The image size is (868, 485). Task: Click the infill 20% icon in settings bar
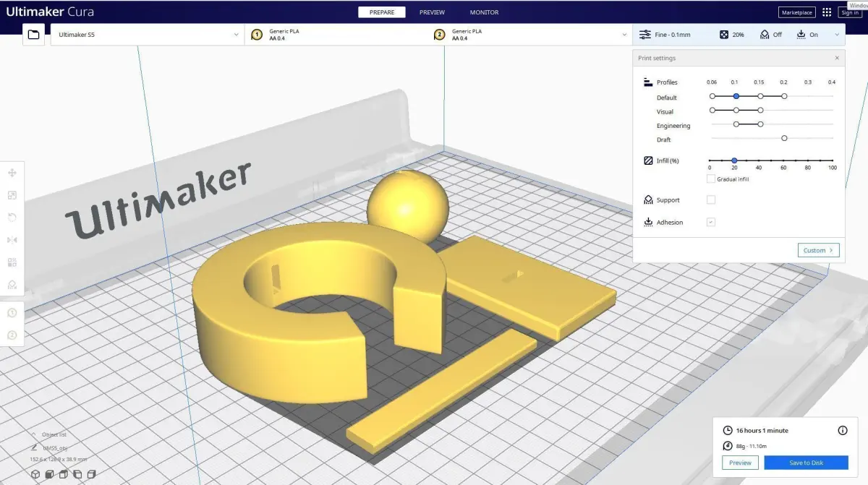click(x=724, y=35)
